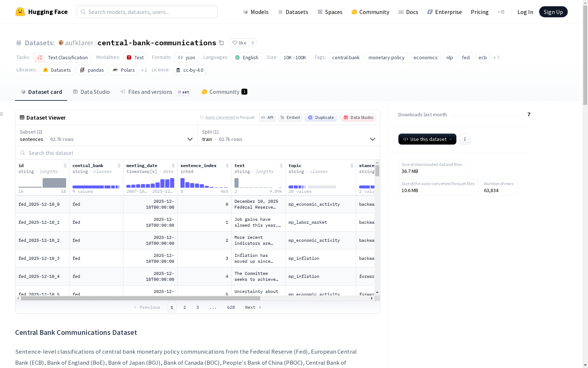This screenshot has width=588, height=368.
Task: Click the Log In link
Action: [525, 12]
